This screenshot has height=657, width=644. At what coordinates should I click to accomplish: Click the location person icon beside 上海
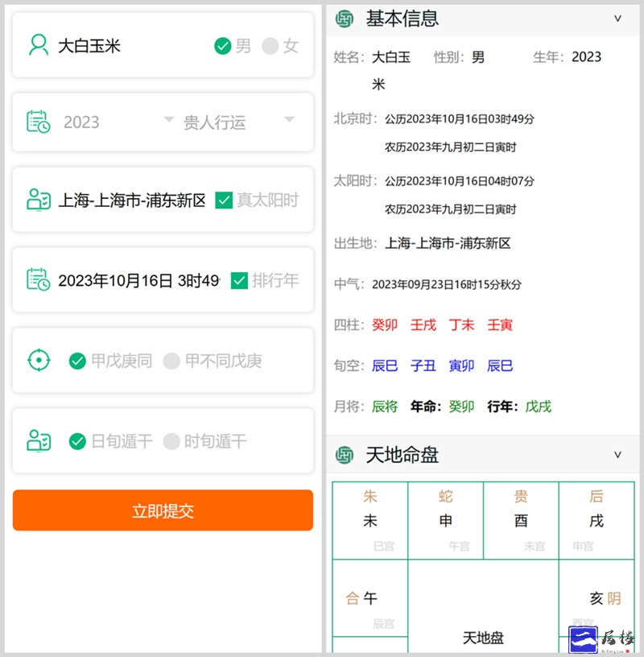tap(39, 200)
